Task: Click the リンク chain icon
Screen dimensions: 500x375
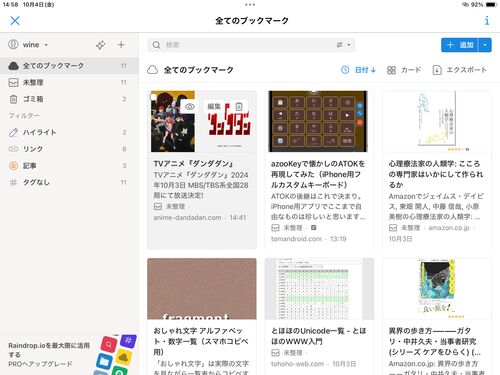Action: (x=13, y=149)
